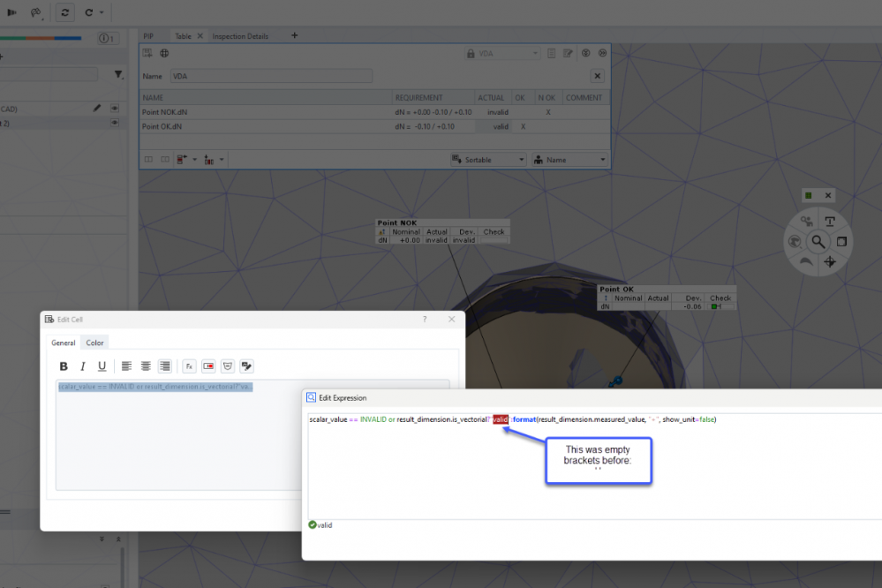Underline the selected cell text
This screenshot has width=882, height=588.
pyautogui.click(x=102, y=366)
